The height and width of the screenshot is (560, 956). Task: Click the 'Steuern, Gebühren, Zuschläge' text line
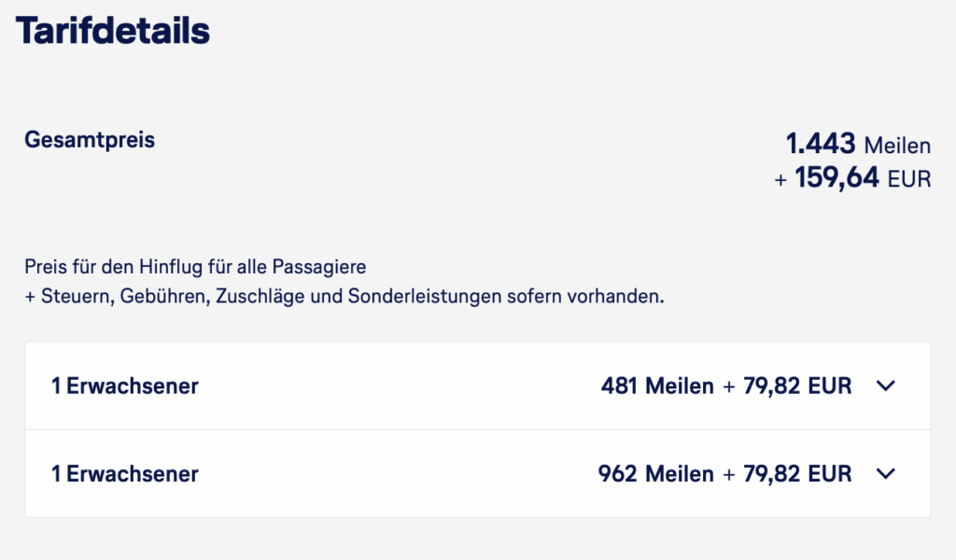coord(344,298)
